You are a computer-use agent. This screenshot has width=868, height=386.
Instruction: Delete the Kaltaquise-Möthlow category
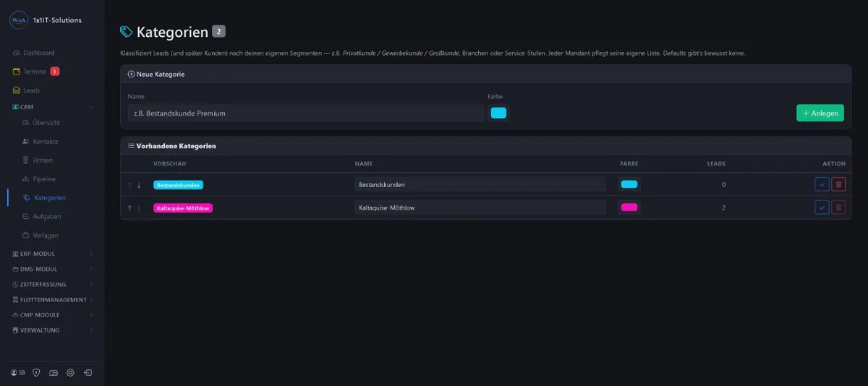click(838, 207)
